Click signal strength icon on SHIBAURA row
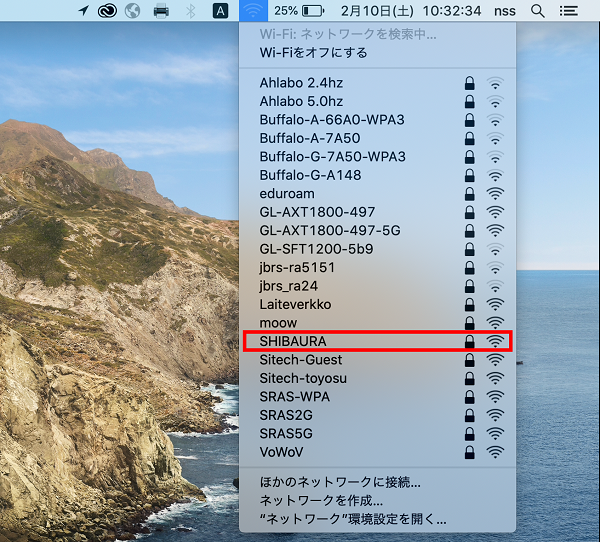Image resolution: width=600 pixels, height=542 pixels. 495,341
